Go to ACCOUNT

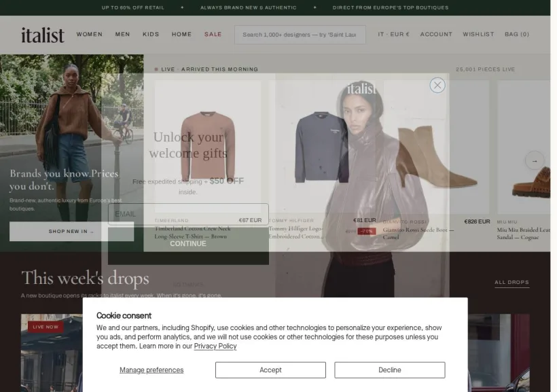(x=436, y=35)
